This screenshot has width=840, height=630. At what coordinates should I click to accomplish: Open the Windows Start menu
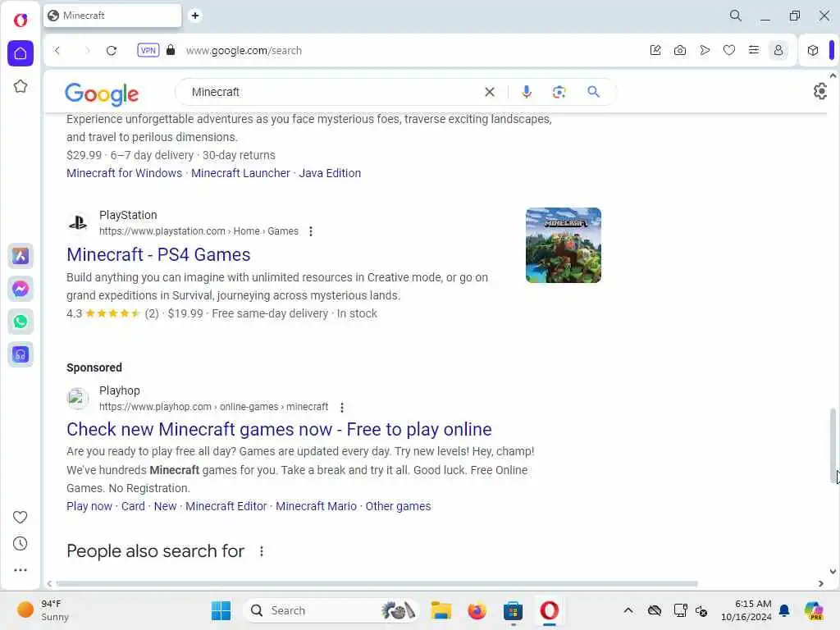pyautogui.click(x=221, y=610)
